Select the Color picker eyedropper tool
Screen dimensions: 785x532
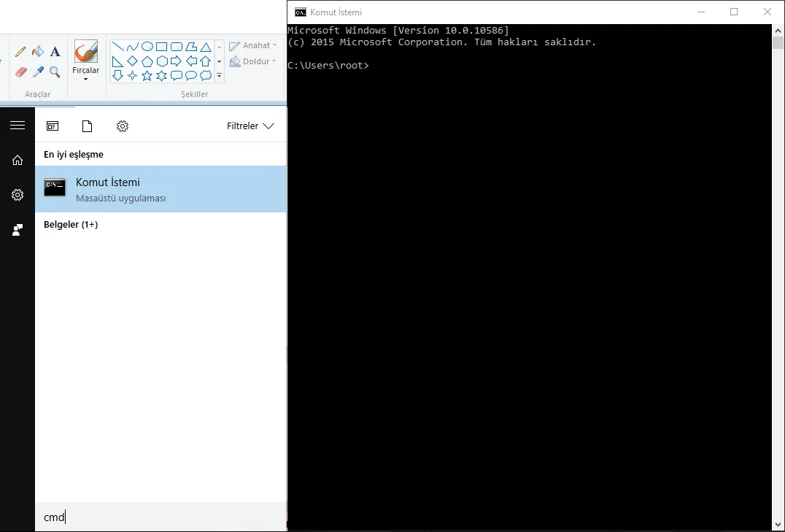coord(37,72)
